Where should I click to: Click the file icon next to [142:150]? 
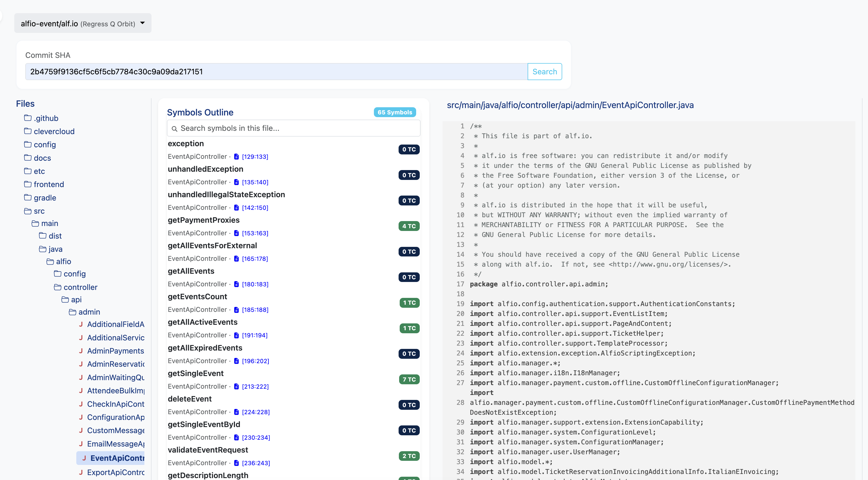click(x=236, y=208)
